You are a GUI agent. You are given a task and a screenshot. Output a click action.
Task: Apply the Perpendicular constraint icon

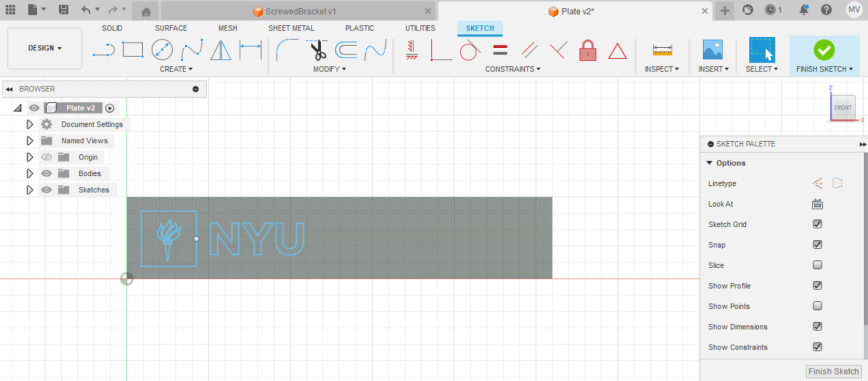[441, 50]
